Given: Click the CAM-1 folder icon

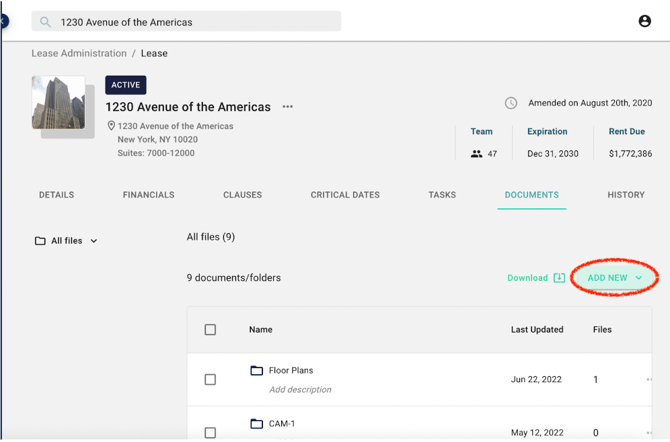Looking at the screenshot, I should coord(257,424).
